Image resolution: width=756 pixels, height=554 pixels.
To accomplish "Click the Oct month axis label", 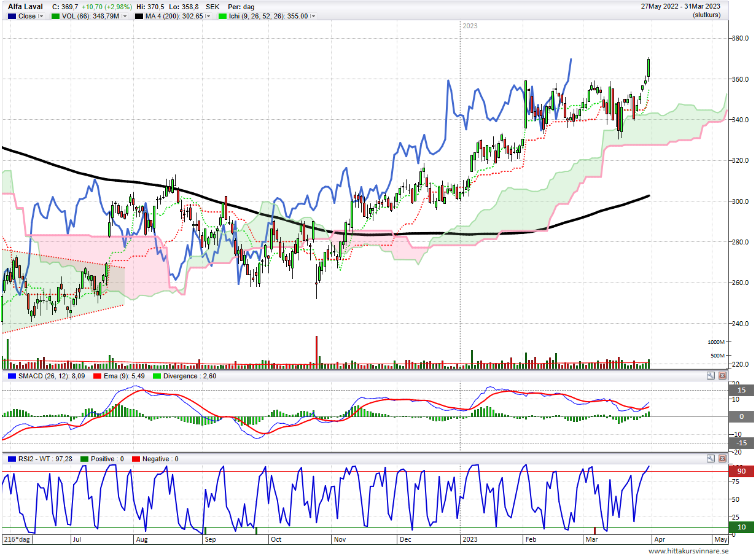I will pyautogui.click(x=276, y=539).
